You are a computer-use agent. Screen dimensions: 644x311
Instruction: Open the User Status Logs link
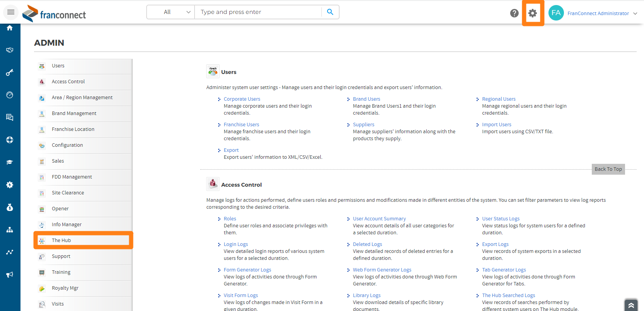coord(501,219)
